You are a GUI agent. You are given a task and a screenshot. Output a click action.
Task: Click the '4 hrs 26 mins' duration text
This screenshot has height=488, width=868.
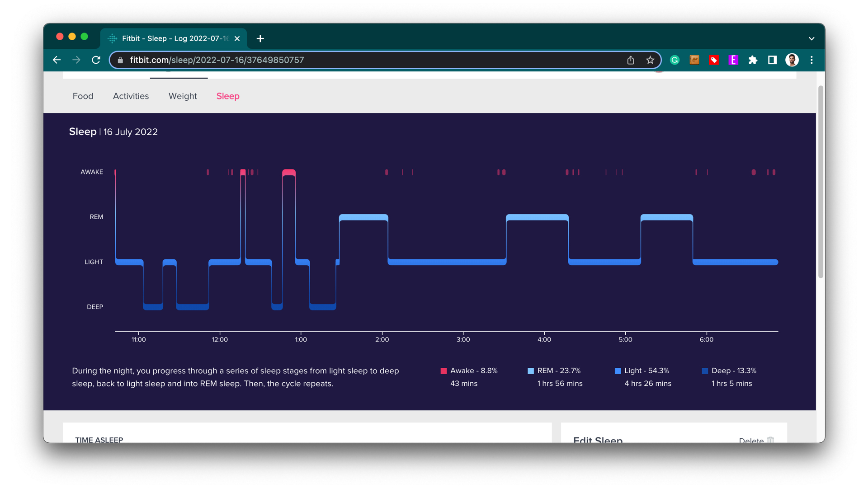[x=648, y=383]
